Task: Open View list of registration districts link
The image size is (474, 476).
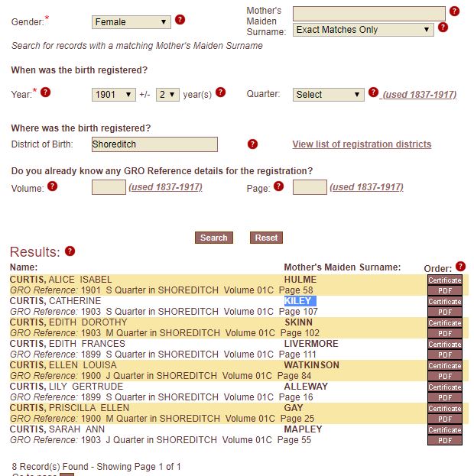Action: tap(362, 144)
